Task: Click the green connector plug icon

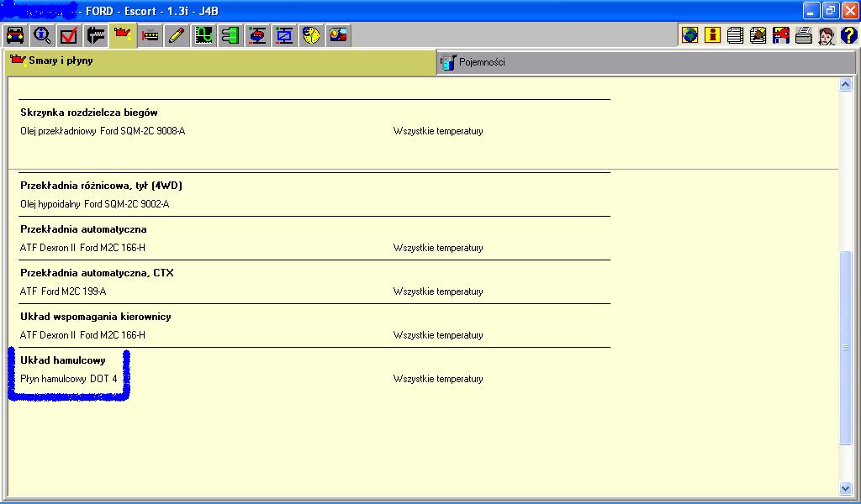Action: [x=230, y=35]
